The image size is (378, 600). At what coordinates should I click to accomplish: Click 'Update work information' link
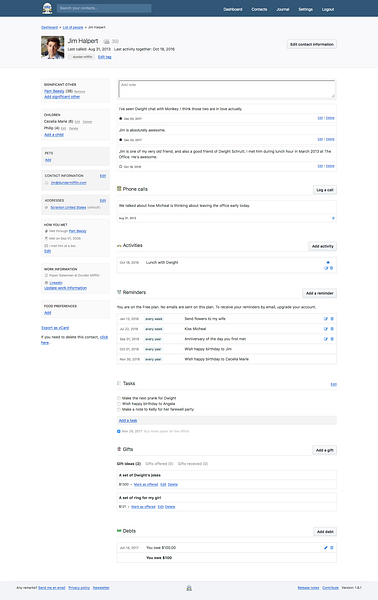(x=65, y=288)
